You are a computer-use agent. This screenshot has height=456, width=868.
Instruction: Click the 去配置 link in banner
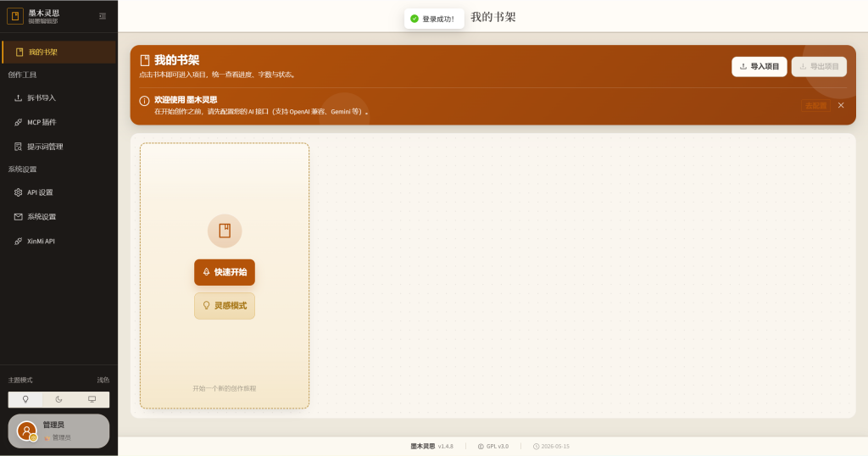coord(815,106)
